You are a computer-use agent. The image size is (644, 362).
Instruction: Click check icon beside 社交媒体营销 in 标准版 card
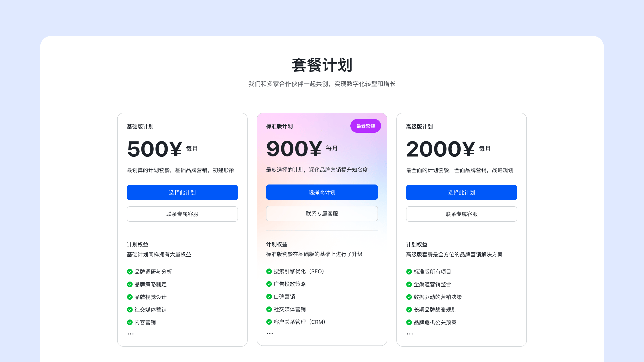point(269,309)
